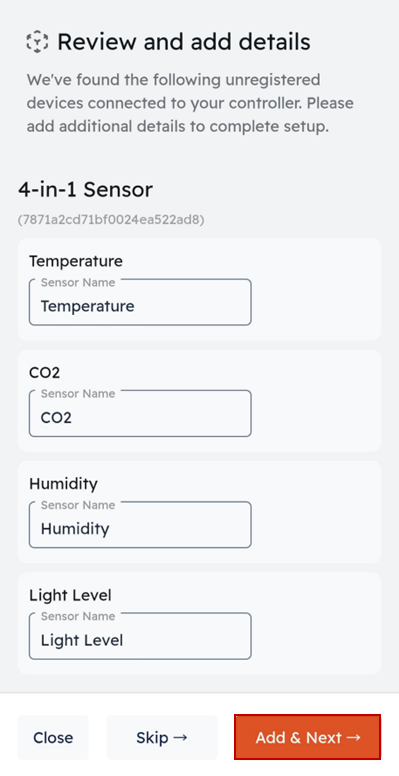Close the device setup dialog
Screen dimensions: 399x776
(x=53, y=737)
